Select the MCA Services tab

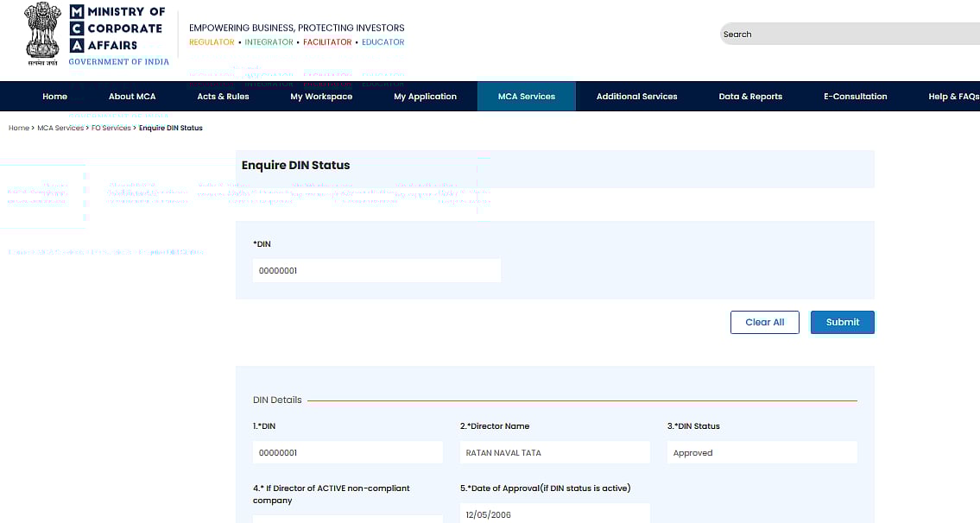(x=526, y=97)
